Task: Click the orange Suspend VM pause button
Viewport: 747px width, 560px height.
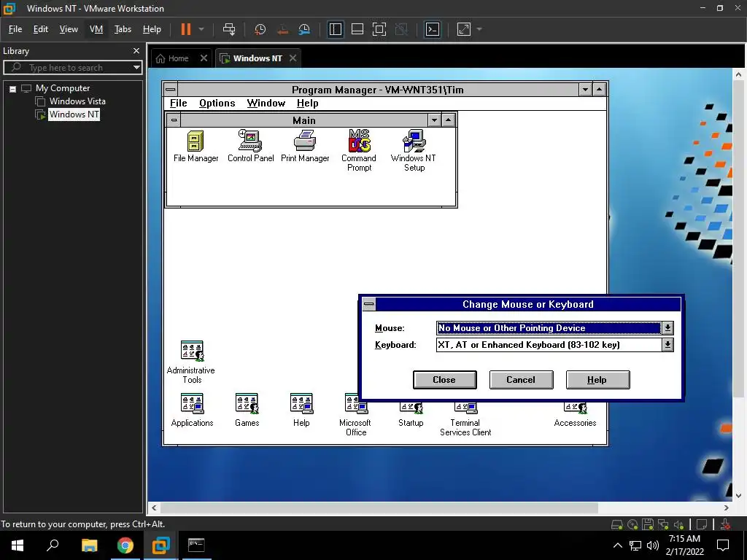Action: tap(186, 29)
